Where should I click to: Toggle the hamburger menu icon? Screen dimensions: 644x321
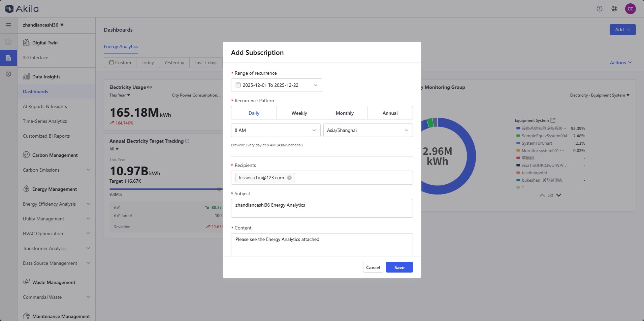pyautogui.click(x=8, y=25)
